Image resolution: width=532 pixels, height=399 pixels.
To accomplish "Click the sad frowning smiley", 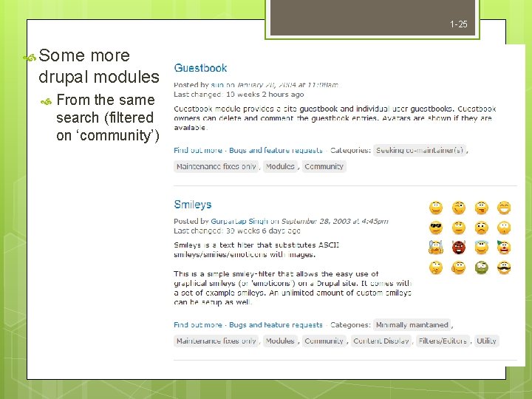I will (481, 228).
